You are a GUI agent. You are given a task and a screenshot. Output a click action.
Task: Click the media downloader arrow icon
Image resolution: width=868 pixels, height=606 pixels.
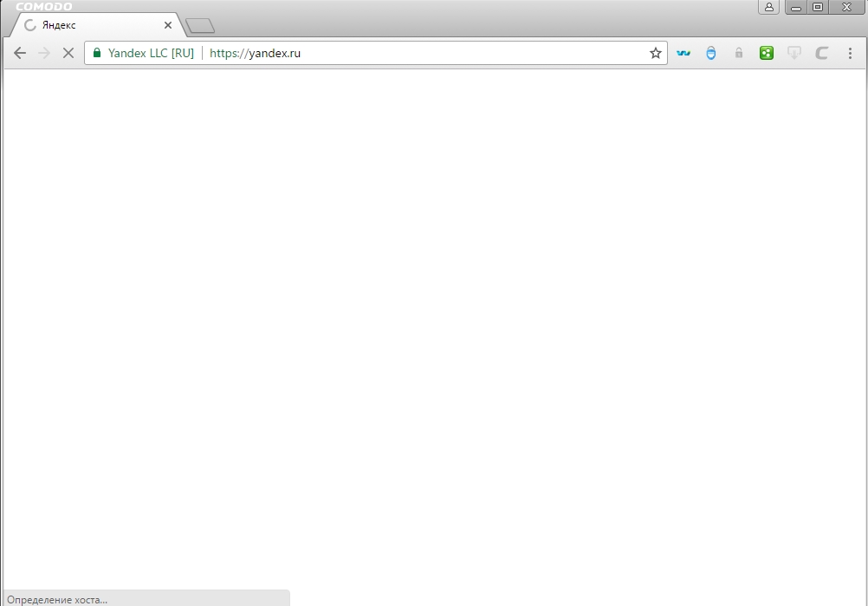[x=794, y=53]
